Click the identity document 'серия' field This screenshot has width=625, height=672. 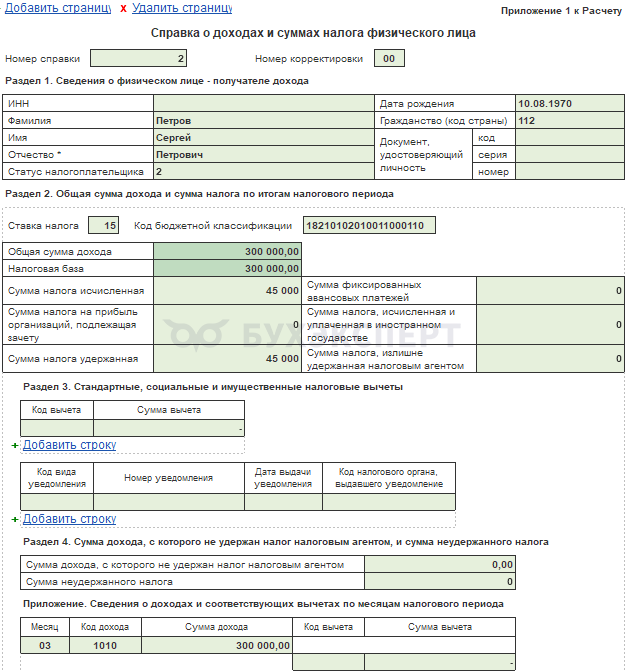570,154
